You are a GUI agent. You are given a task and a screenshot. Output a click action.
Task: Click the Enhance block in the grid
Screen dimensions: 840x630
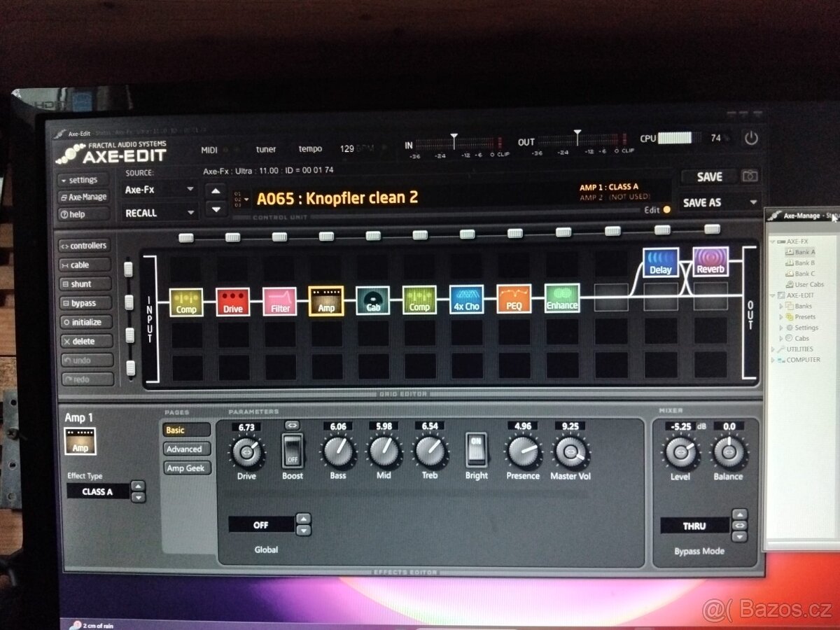click(x=561, y=300)
